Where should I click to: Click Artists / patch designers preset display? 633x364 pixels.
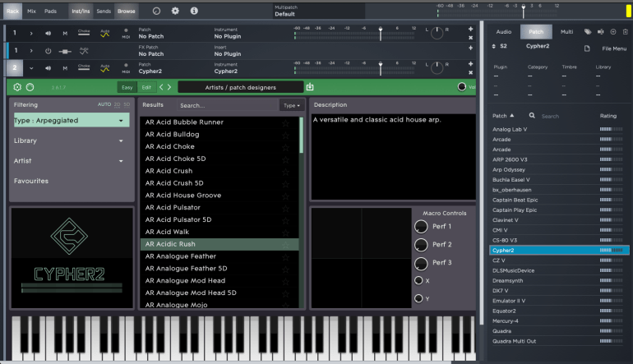(x=241, y=87)
